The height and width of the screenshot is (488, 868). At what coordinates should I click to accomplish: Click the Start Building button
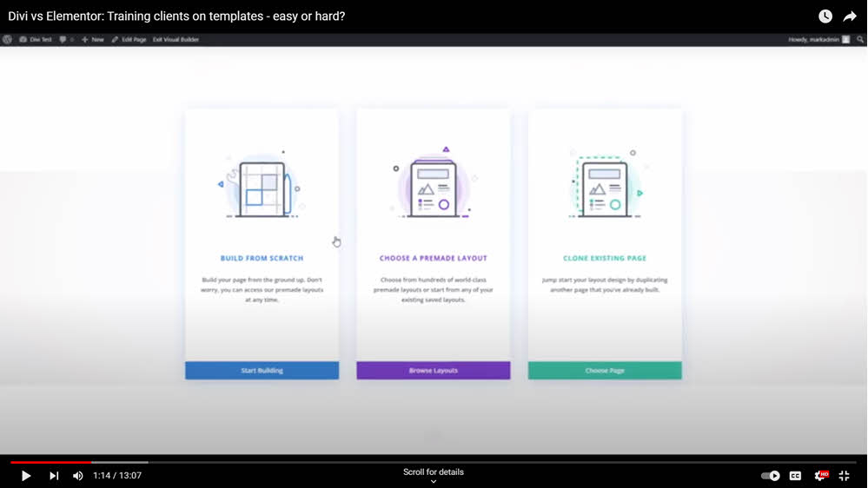[262, 370]
